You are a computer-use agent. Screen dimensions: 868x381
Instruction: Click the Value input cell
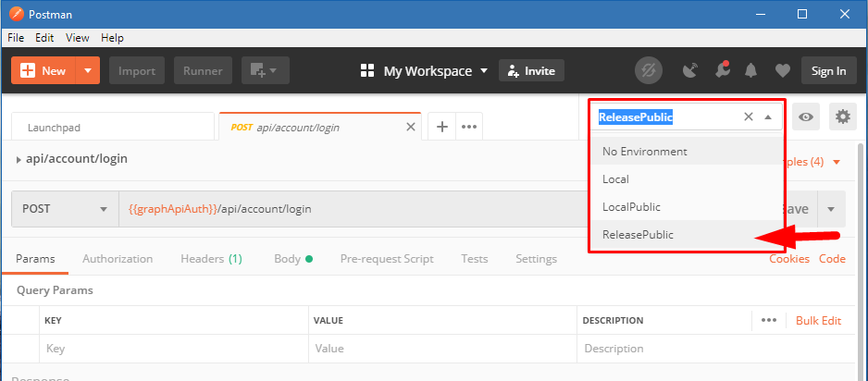coord(443,349)
